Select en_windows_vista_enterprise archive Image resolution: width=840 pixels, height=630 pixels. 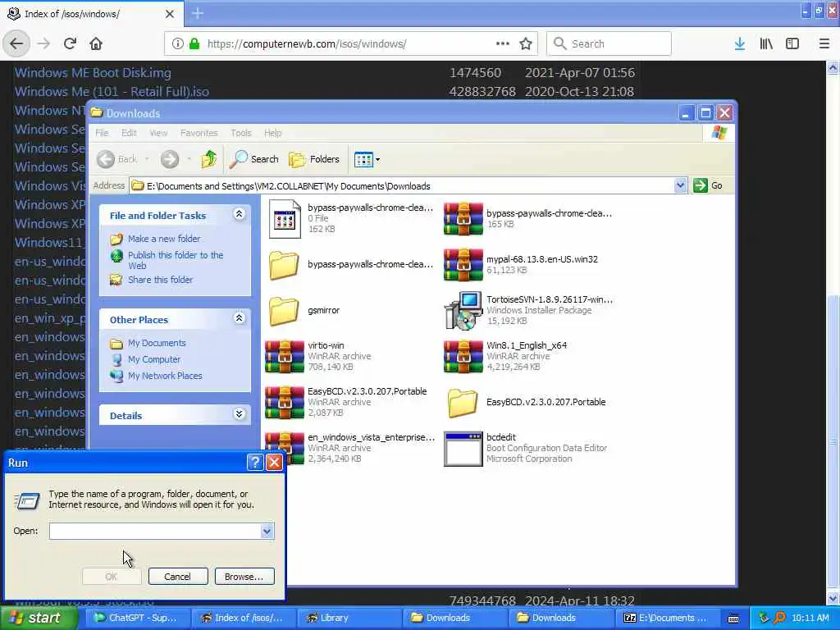pyautogui.click(x=350, y=449)
